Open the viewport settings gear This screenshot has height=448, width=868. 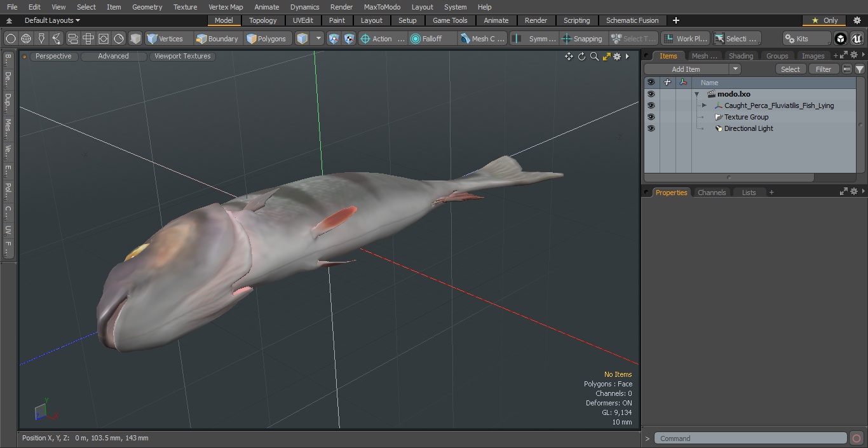[x=617, y=57]
